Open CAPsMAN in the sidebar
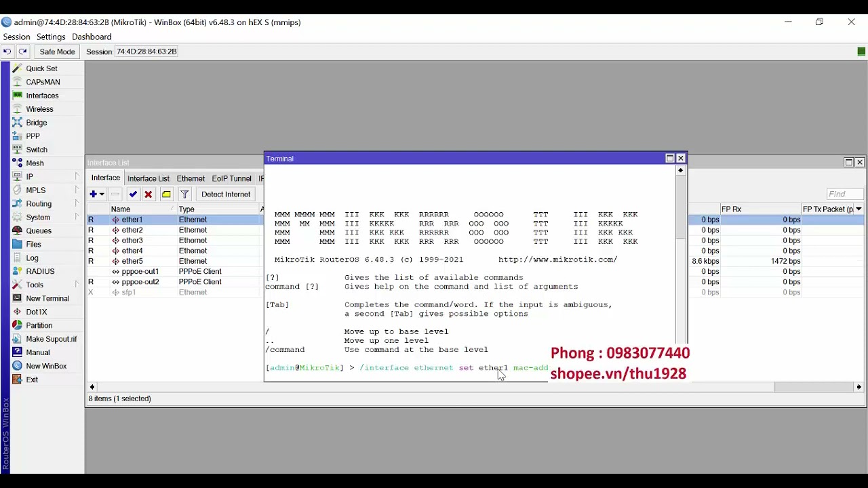This screenshot has height=488, width=868. [x=43, y=82]
